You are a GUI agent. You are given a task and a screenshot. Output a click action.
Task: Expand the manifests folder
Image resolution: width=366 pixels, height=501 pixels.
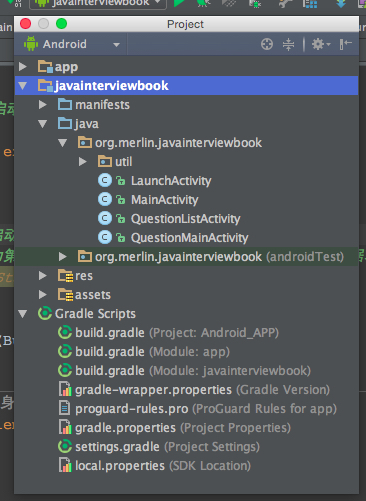point(43,105)
